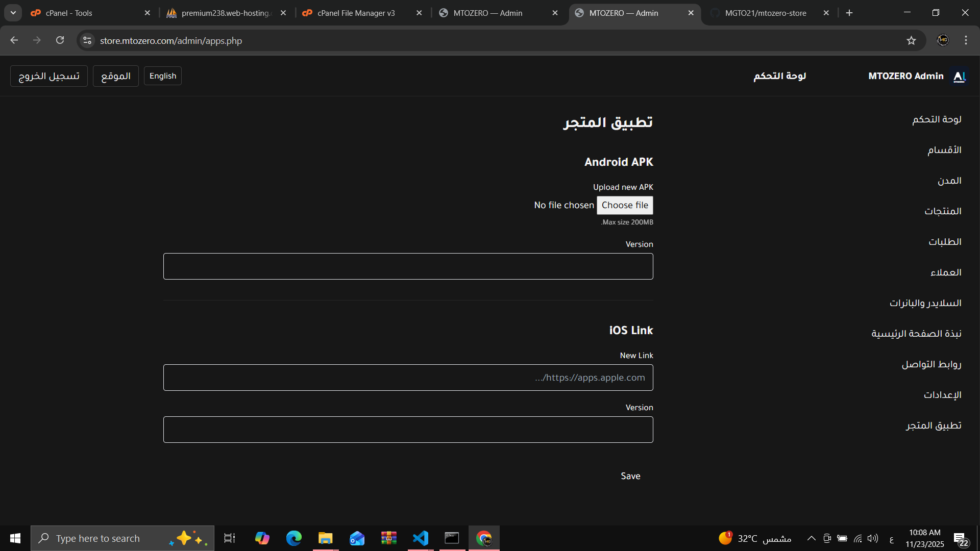Expand the tab search dropdown
The image size is (980, 551).
click(13, 13)
